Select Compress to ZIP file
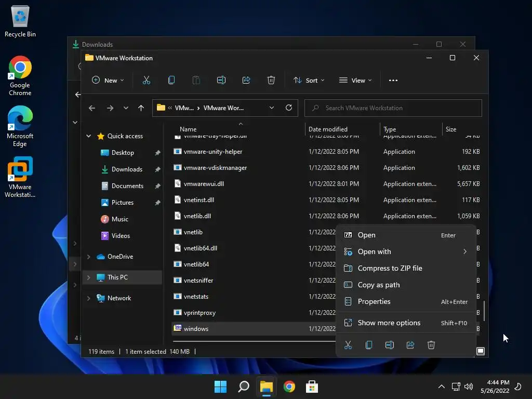The height and width of the screenshot is (399, 532). (x=406, y=268)
